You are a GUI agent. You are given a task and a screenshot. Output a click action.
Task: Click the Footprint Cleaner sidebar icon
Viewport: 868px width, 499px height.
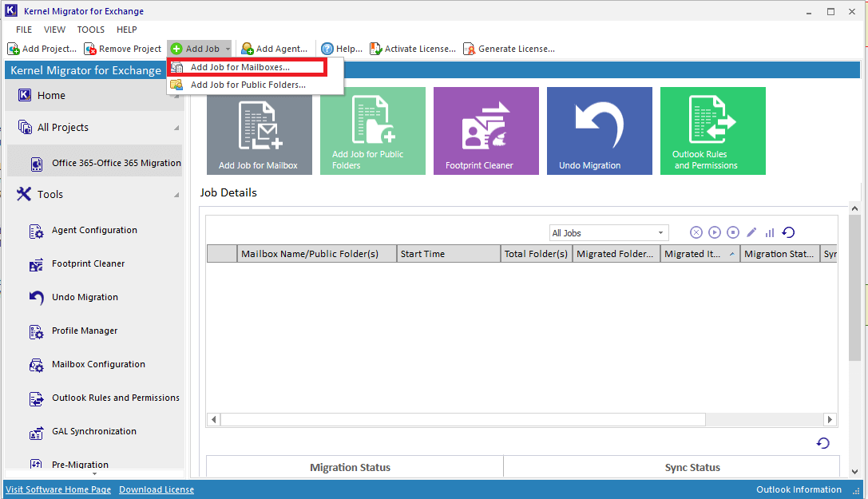click(x=36, y=264)
